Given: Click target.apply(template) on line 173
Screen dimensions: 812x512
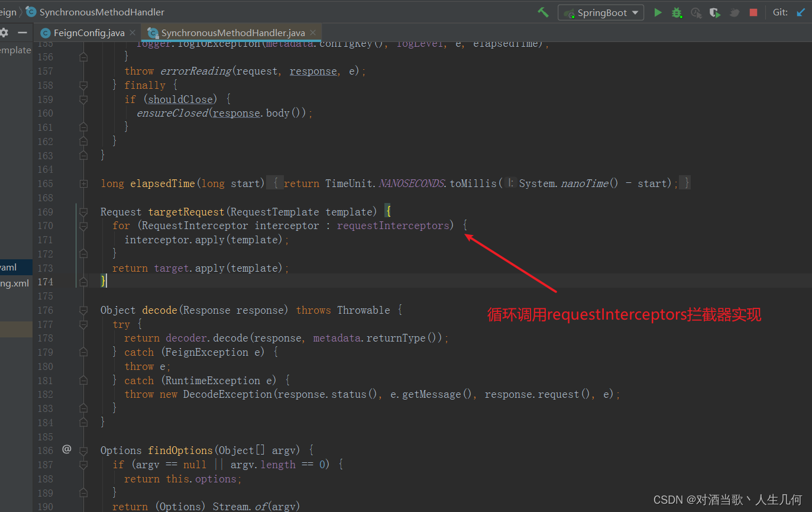Looking at the screenshot, I should [x=219, y=268].
